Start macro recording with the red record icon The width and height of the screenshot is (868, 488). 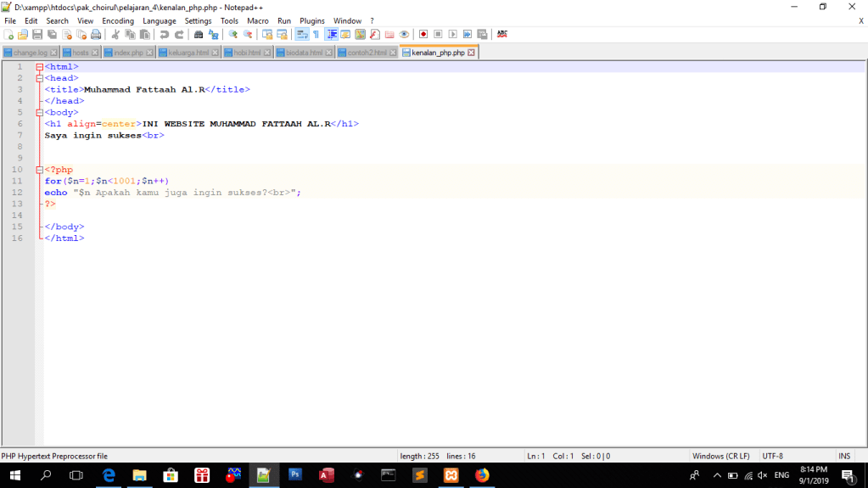click(423, 35)
